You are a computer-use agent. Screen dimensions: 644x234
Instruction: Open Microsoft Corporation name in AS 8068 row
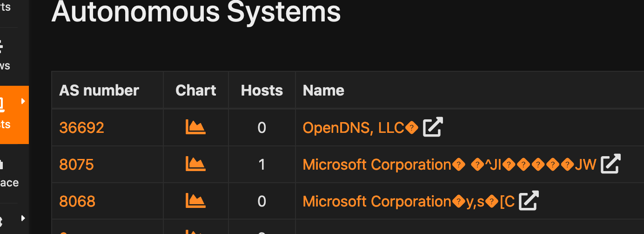(409, 201)
